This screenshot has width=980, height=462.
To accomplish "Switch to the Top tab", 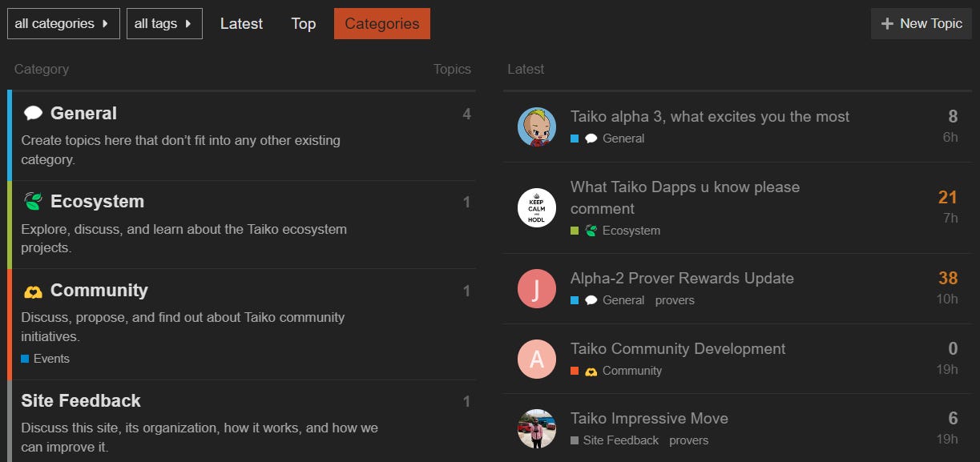I will coord(303,24).
